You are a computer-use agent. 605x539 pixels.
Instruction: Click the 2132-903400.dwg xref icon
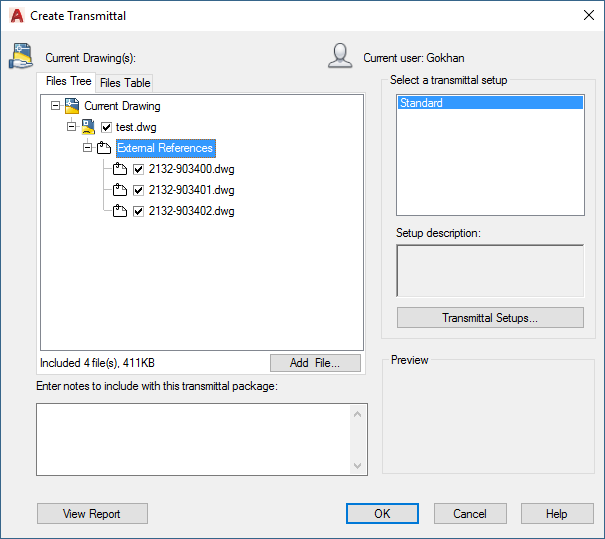(x=121, y=169)
